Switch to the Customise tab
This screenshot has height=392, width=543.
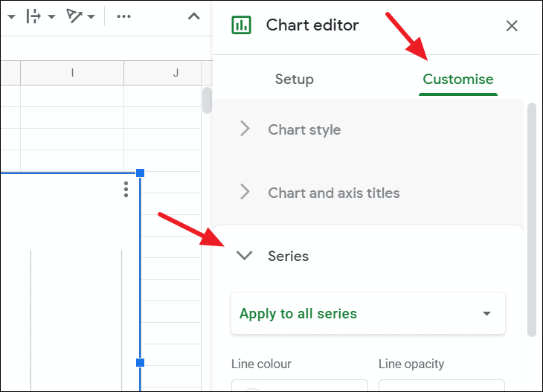pos(457,80)
